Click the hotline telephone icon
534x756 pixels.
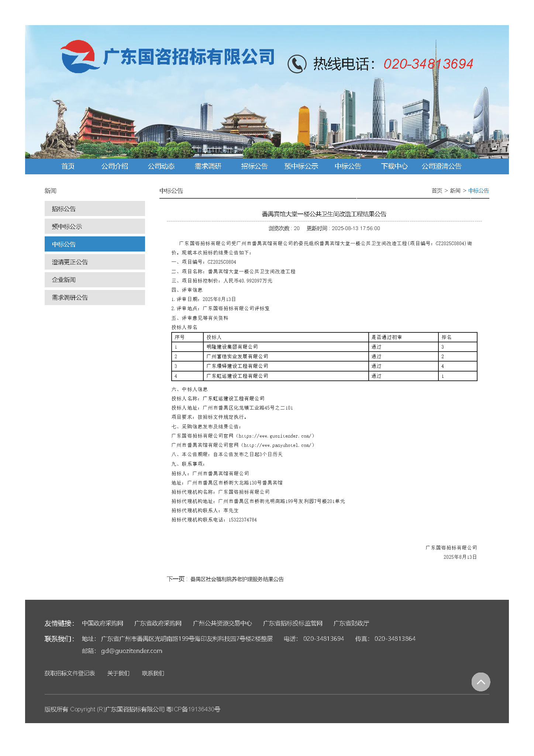click(297, 64)
